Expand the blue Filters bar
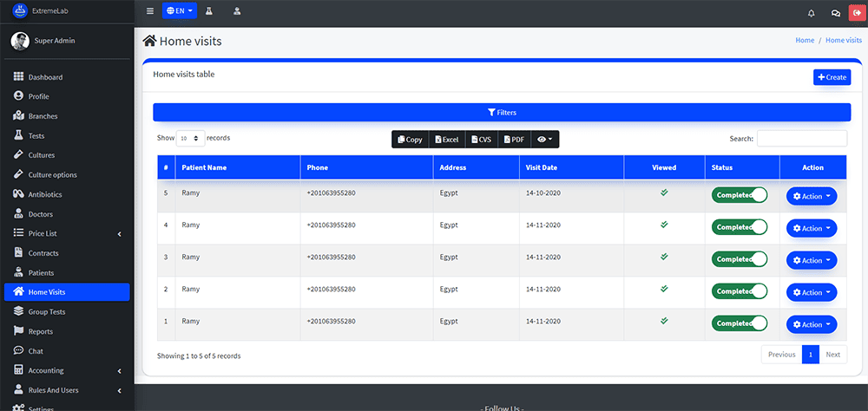The image size is (868, 411). pyautogui.click(x=502, y=113)
